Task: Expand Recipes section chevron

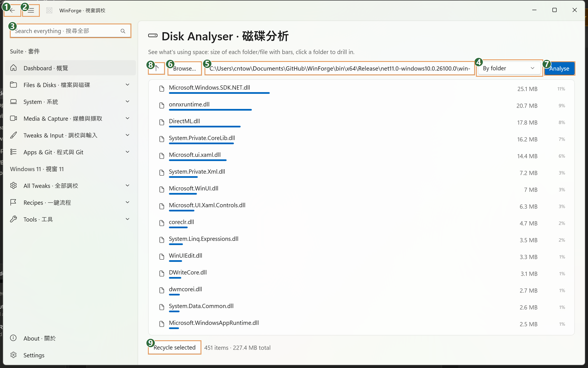Action: pos(127,202)
